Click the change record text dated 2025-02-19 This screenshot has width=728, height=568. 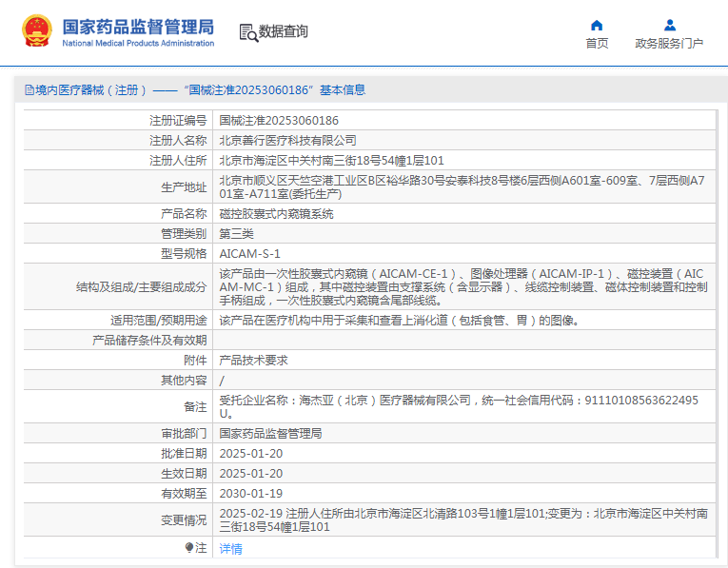(x=463, y=520)
